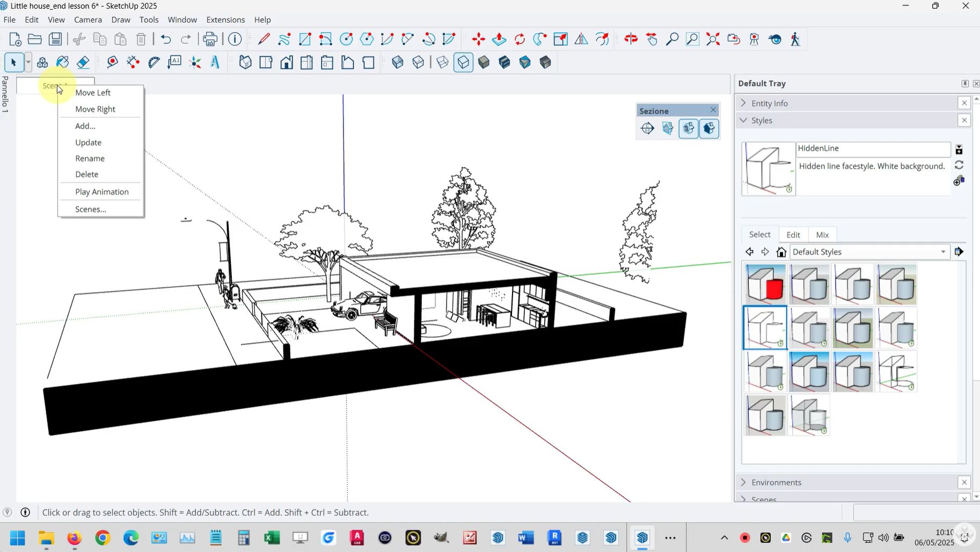Switch to the Edit tab in Styles
The image size is (980, 552).
[x=793, y=235]
